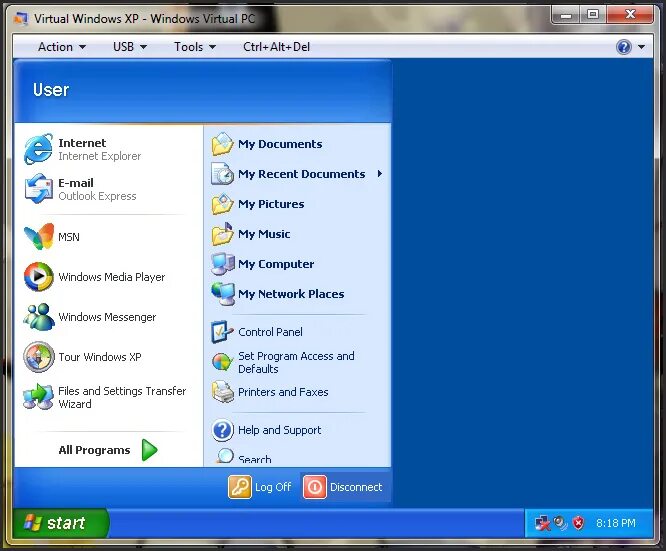This screenshot has height=551, width=666.
Task: Click the Windows Media Player label
Action: [x=112, y=277]
